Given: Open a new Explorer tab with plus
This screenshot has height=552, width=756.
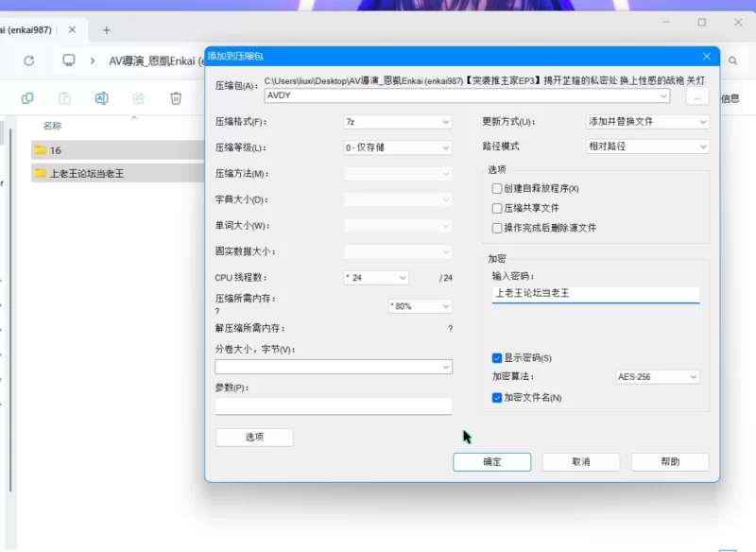Looking at the screenshot, I should pos(107,30).
